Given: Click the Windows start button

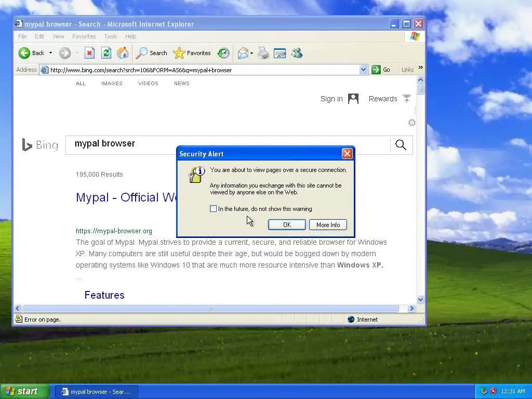Looking at the screenshot, I should 24,391.
